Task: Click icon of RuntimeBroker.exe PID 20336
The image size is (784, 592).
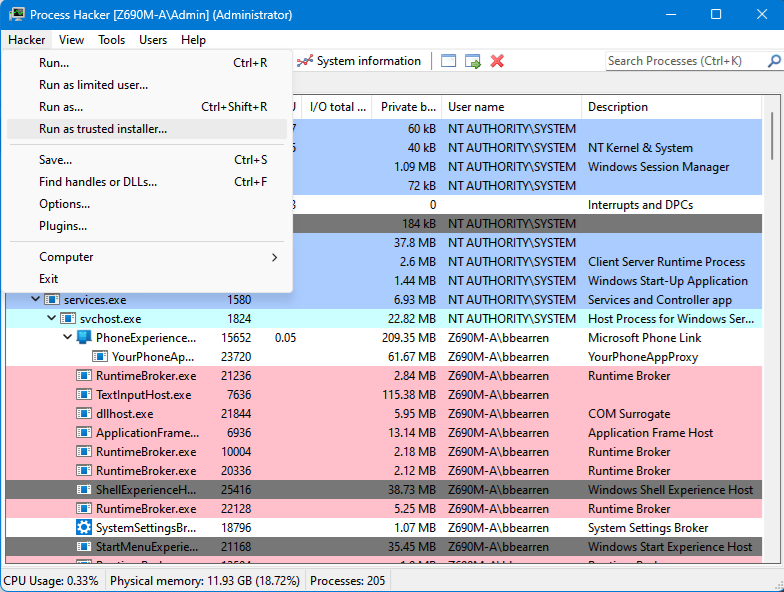Action: click(x=84, y=470)
